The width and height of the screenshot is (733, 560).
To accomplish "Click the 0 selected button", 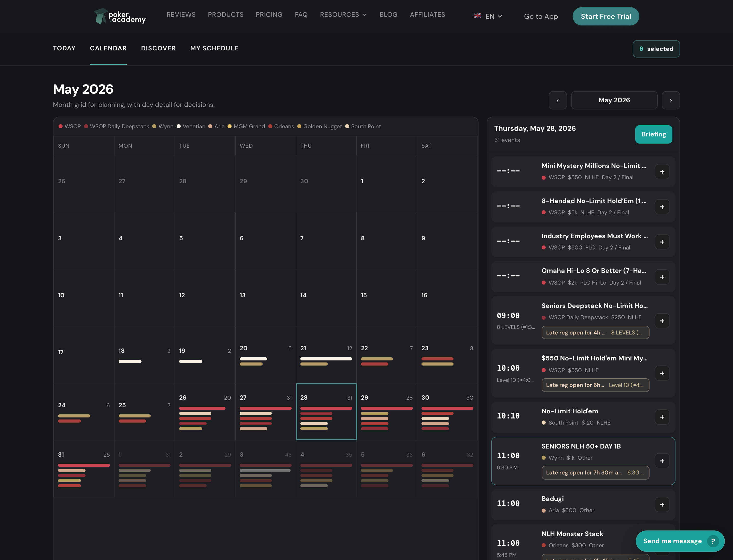I will (x=656, y=49).
